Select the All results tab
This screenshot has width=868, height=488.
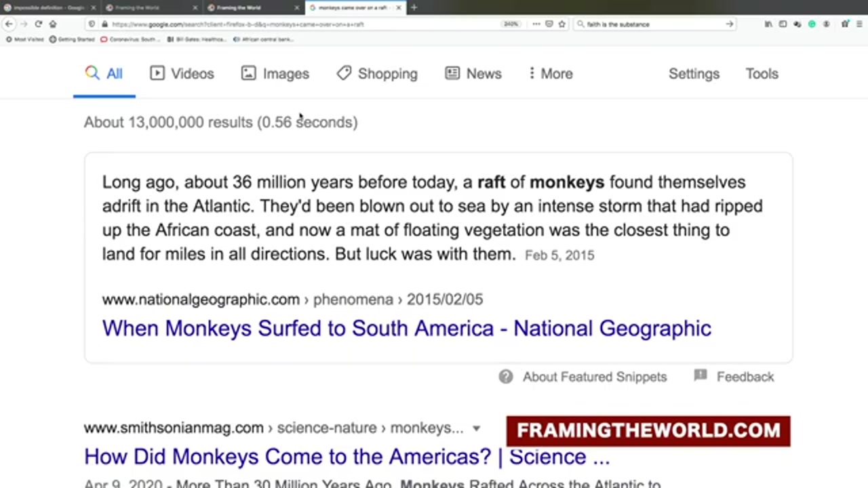(x=104, y=73)
